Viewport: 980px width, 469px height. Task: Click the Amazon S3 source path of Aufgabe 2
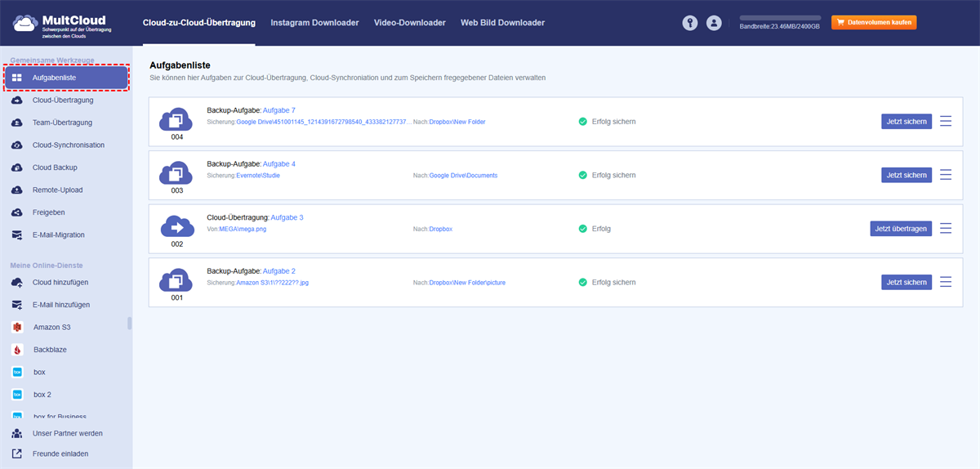point(273,283)
